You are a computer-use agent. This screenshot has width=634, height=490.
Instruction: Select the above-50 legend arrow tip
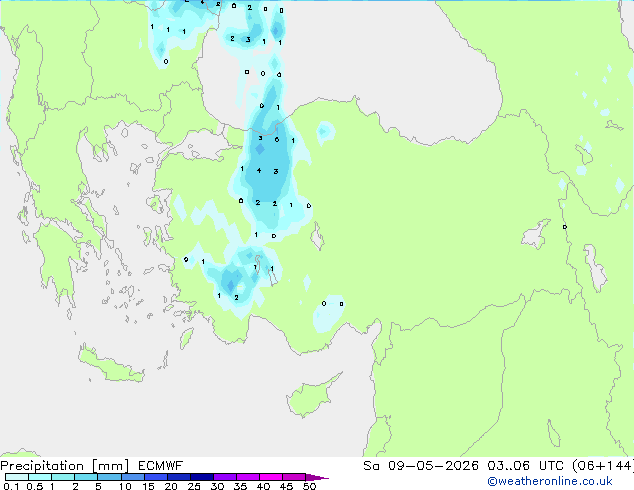[317, 477]
